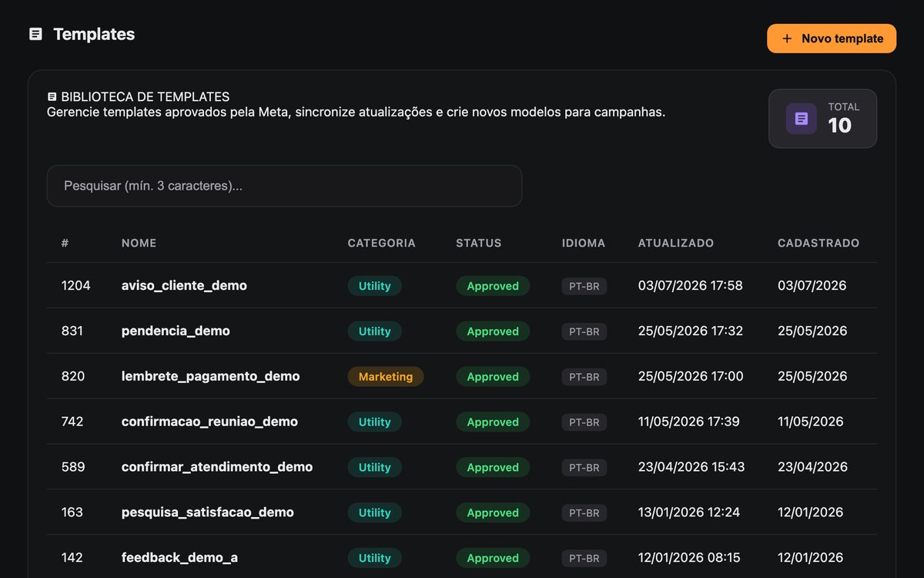Click the ATUALIZADO column header

tap(676, 243)
